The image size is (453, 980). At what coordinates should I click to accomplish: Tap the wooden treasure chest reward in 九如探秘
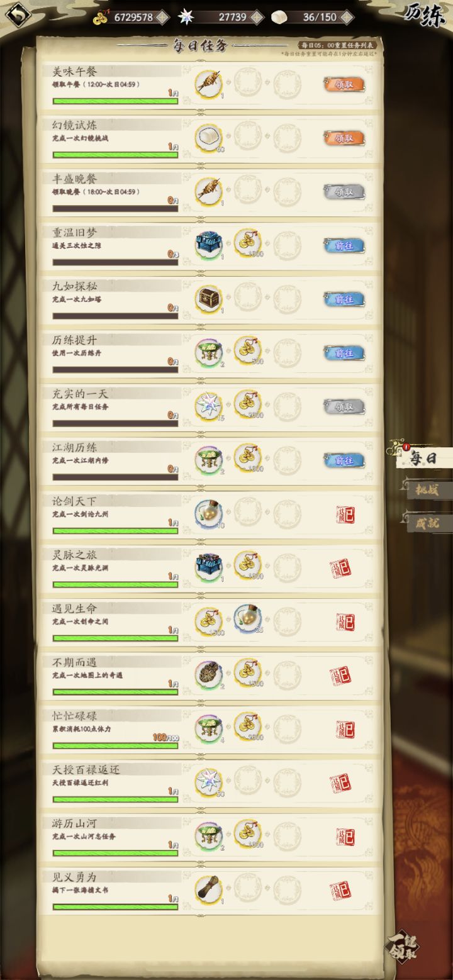click(208, 299)
